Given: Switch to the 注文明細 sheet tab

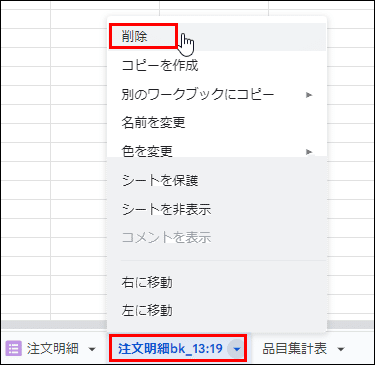Looking at the screenshot, I should (53, 349).
